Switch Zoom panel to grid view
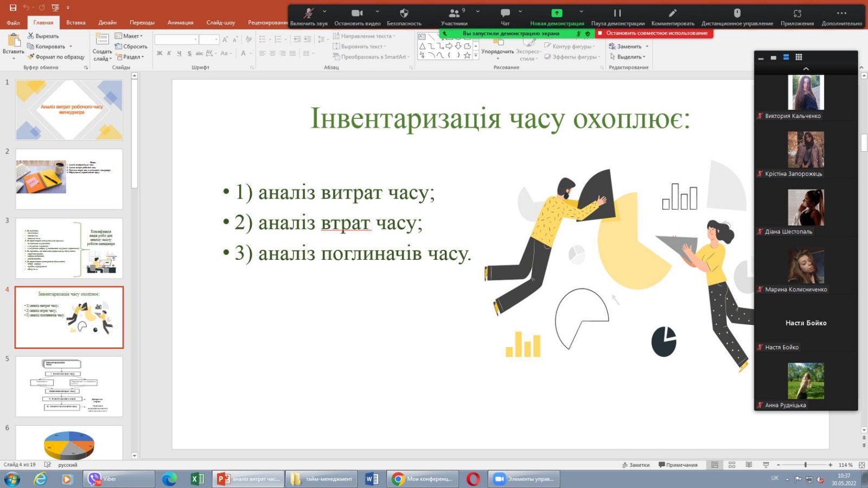868x488 pixels. point(799,57)
